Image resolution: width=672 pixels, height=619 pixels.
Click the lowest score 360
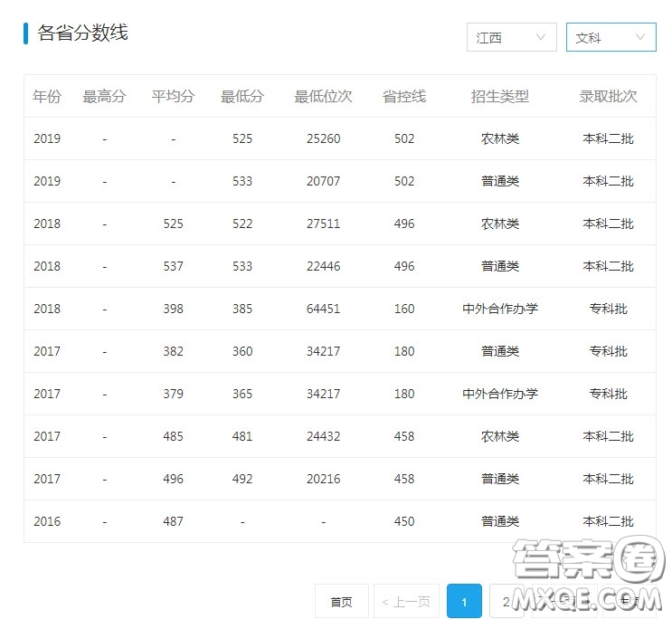click(242, 351)
